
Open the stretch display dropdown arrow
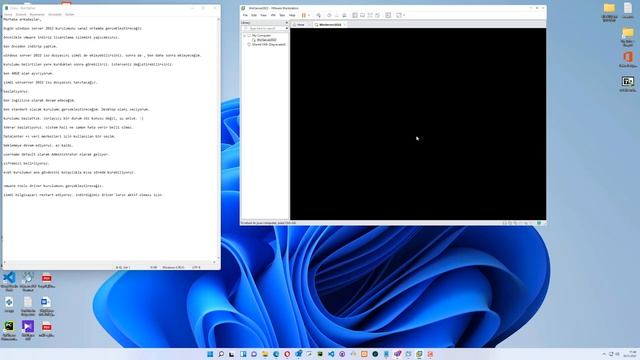(404, 15)
